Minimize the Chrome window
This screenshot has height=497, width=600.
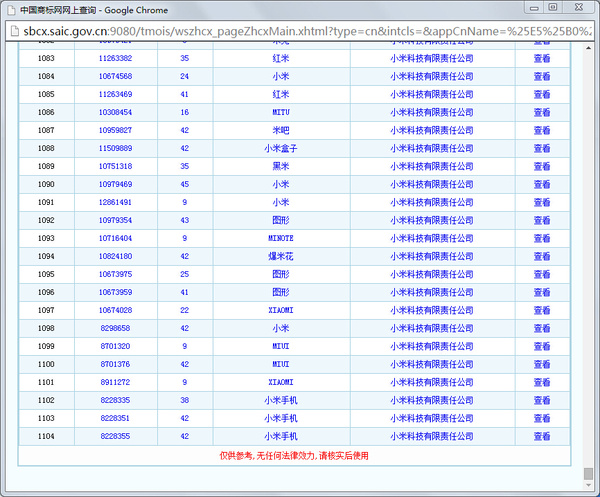[x=535, y=8]
